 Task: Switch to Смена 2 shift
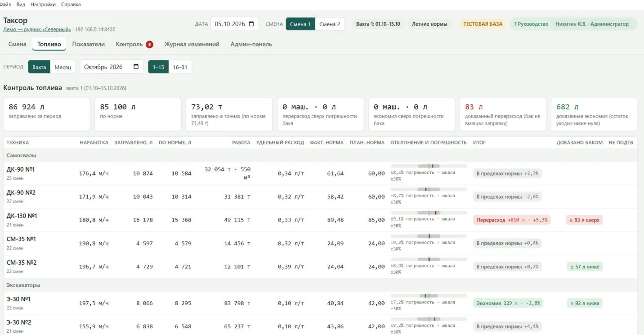pos(330,24)
